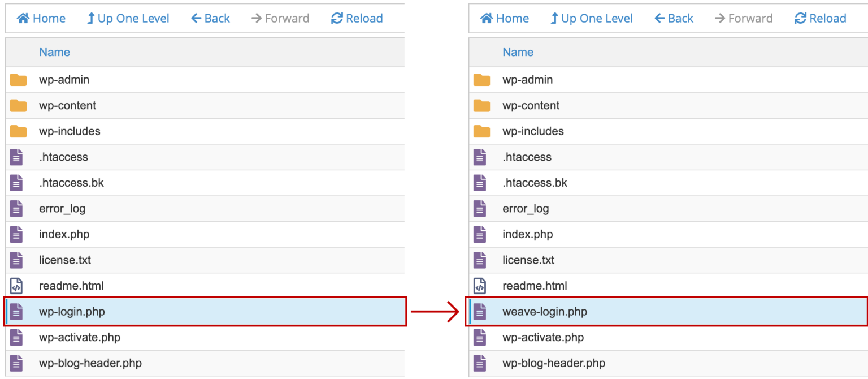Click Forward in the right pane toolbar

coord(744,18)
